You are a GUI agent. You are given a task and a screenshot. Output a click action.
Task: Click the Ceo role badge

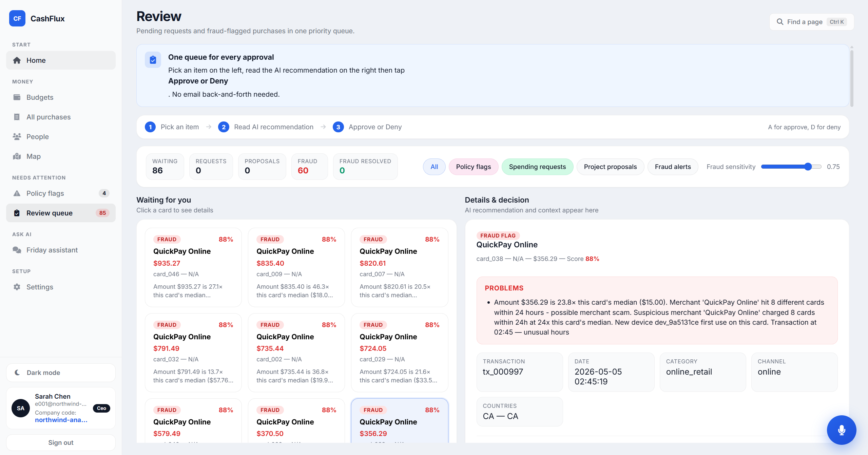pyautogui.click(x=101, y=408)
